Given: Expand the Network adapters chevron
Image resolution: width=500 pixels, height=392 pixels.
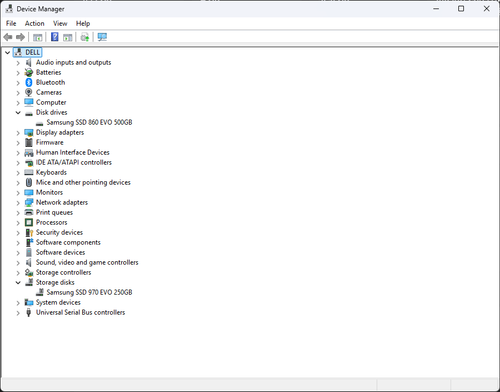Looking at the screenshot, I should point(18,203).
